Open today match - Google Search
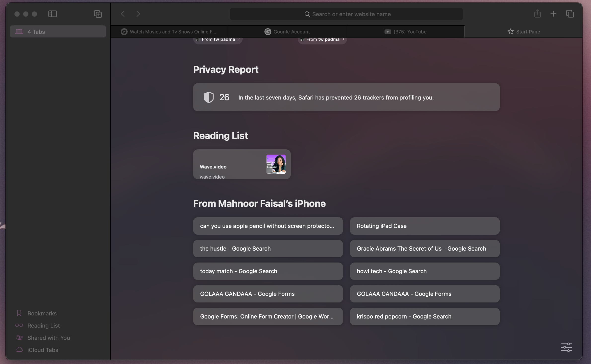This screenshot has height=364, width=591. pos(268,271)
